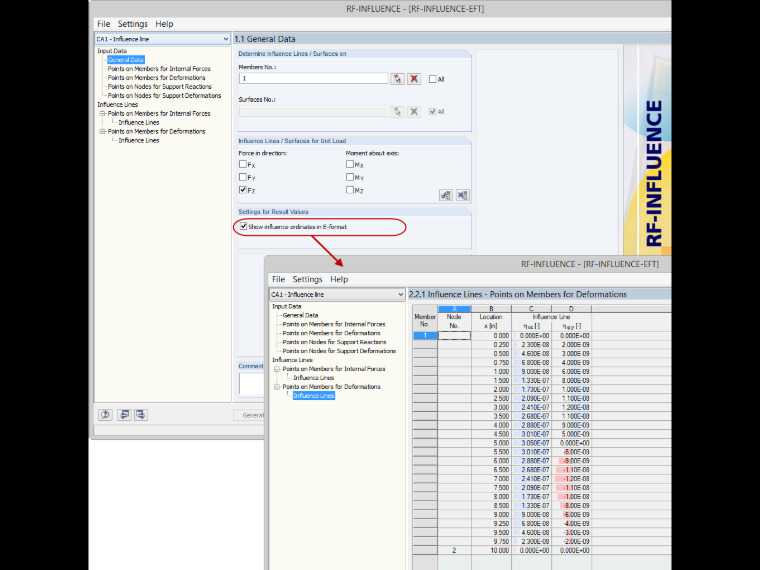Enable the My moment checkbox
The width and height of the screenshot is (760, 570).
[x=349, y=177]
